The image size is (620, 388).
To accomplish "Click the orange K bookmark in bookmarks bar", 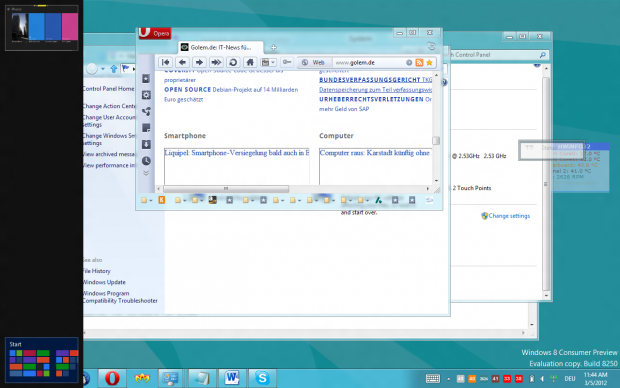I will (x=161, y=200).
